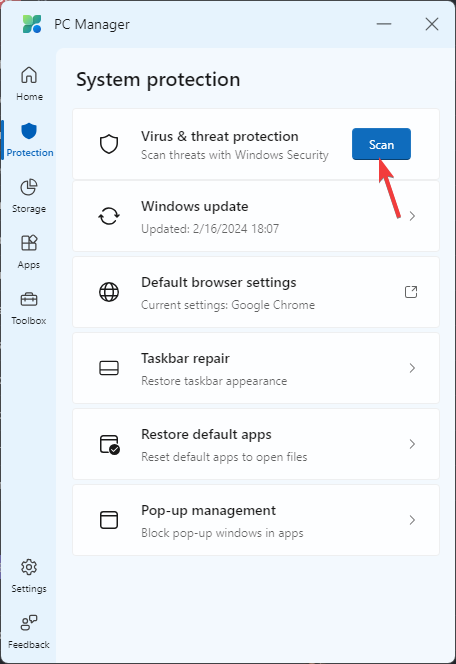Minimize the PC Manager window
This screenshot has width=456, height=664.
point(384,24)
